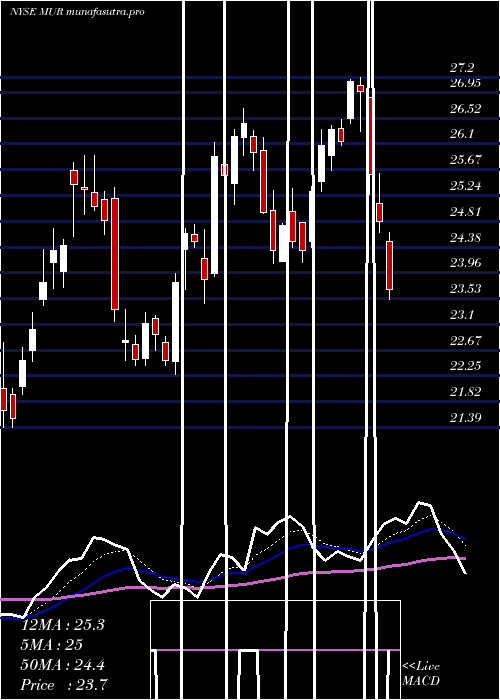
Task: Click the 'NYSE MUR munafasutra.pro' title text
Action: 77,12
